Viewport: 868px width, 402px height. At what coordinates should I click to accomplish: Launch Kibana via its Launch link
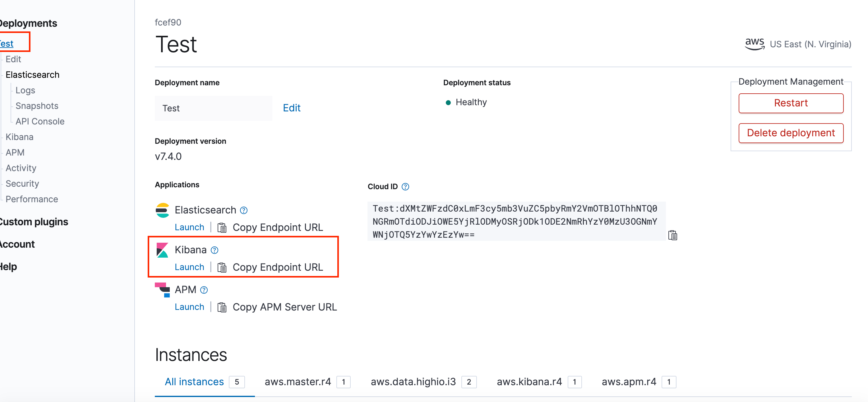click(189, 267)
